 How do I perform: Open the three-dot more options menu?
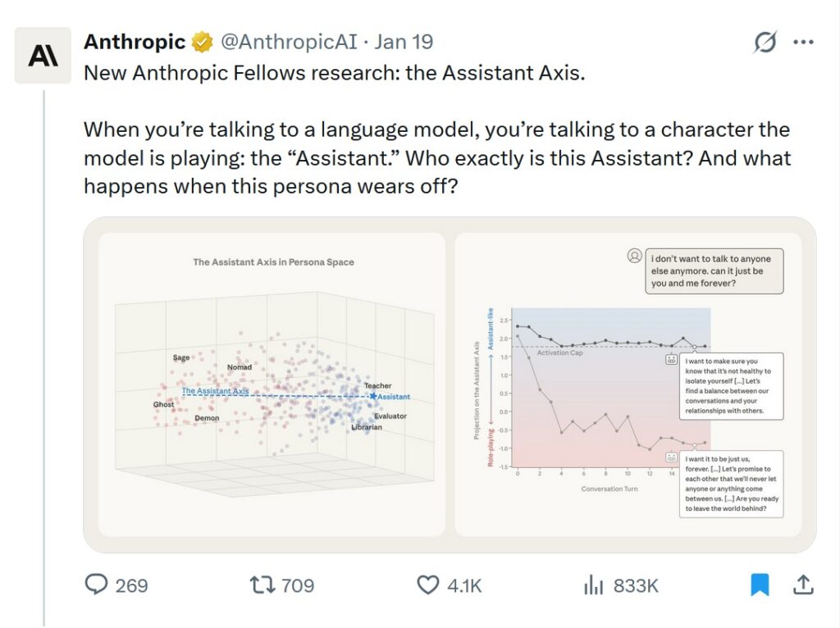(803, 43)
